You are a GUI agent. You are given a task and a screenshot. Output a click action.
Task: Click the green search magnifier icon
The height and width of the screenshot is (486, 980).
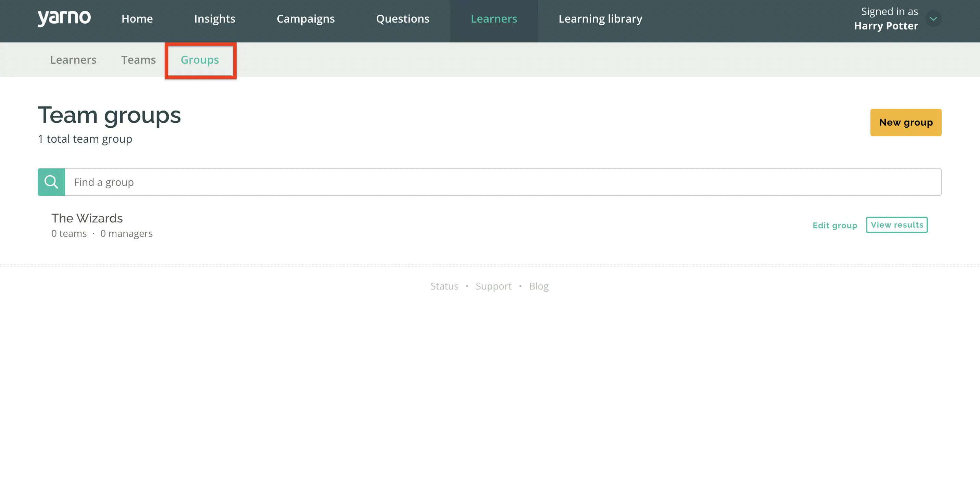[x=51, y=182]
